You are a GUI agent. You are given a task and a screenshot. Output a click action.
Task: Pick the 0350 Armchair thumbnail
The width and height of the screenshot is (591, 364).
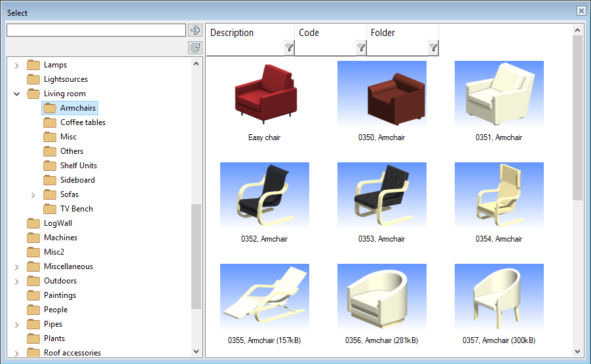point(381,93)
